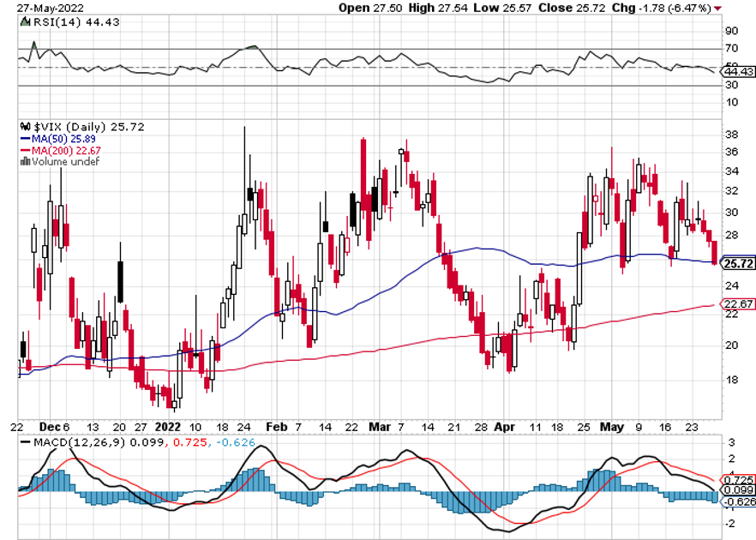This screenshot has width=756, height=540.
Task: Click the candlestick icon beside $VIX (Daily)
Action: 25,127
